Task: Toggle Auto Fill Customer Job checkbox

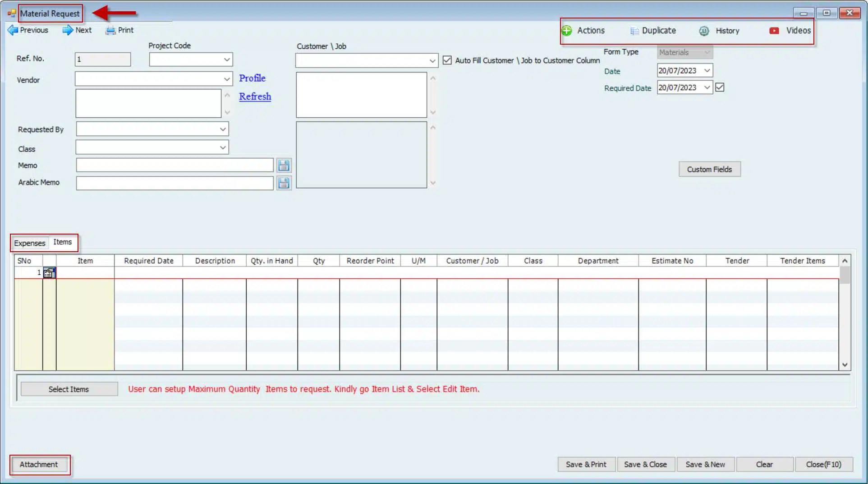Action: [x=447, y=60]
